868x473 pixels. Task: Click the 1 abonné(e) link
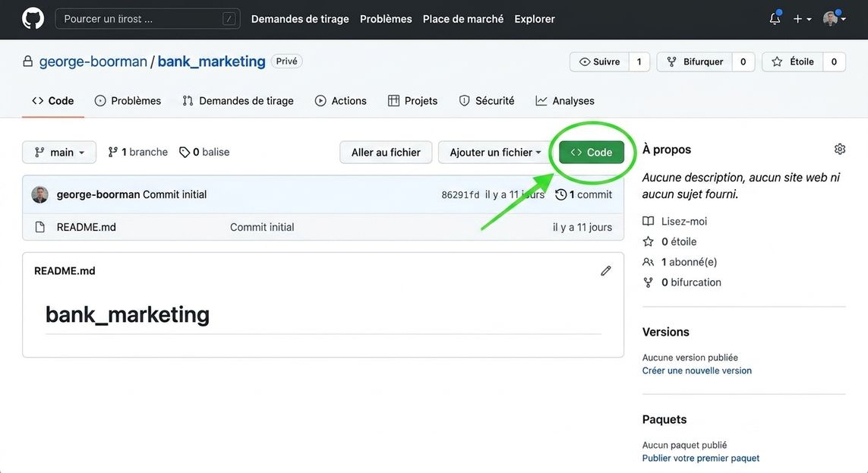[x=680, y=262]
